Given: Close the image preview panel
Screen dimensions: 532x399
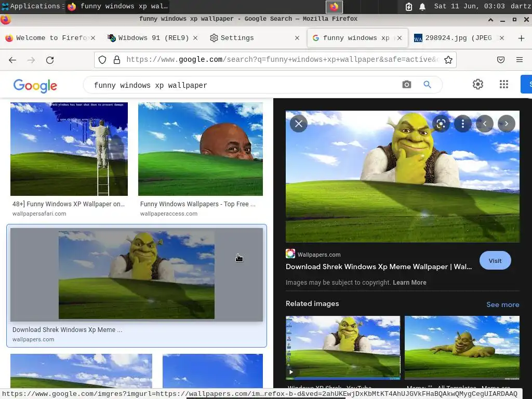Looking at the screenshot, I should pos(299,124).
